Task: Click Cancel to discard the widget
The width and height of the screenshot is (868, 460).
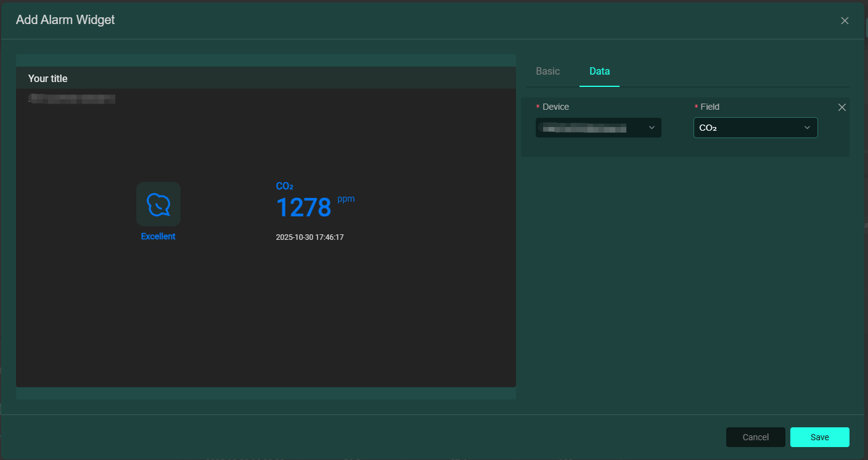Action: [x=755, y=437]
